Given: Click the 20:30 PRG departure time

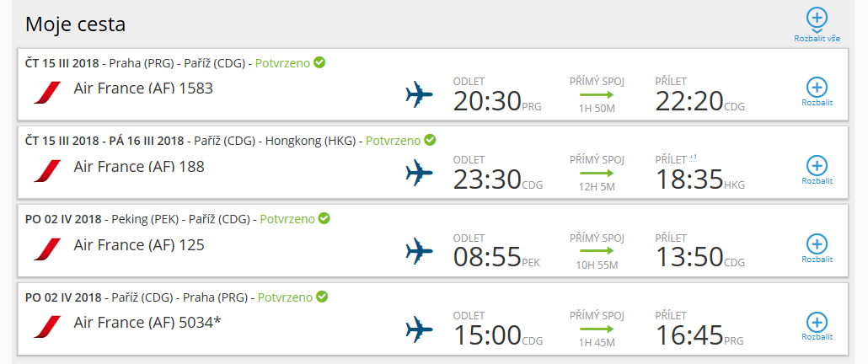Looking at the screenshot, I should (x=497, y=101).
